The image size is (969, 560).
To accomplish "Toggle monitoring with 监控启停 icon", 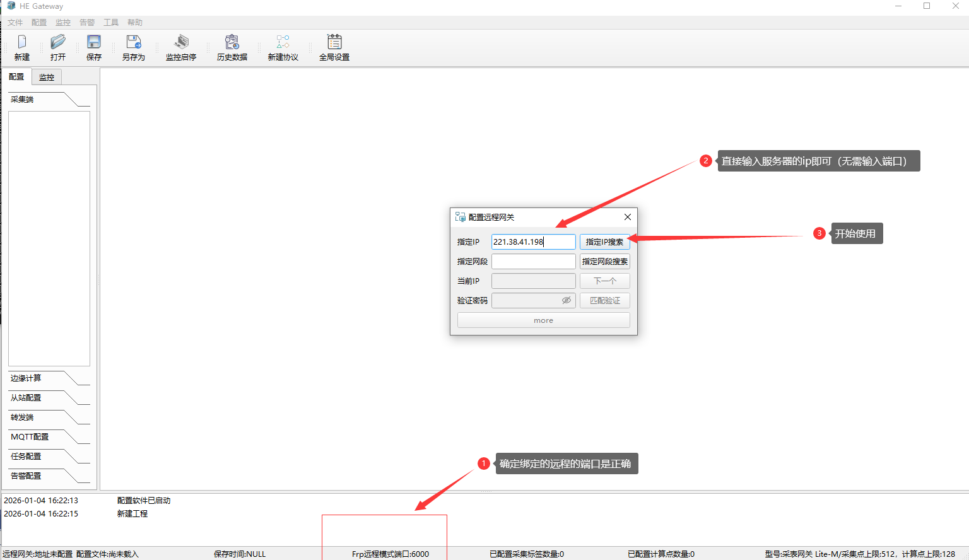I will (x=181, y=43).
